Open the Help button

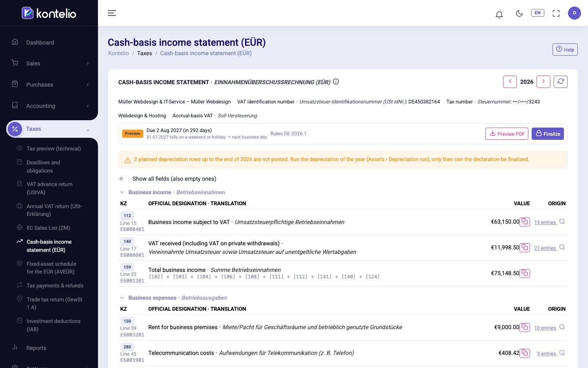point(565,49)
